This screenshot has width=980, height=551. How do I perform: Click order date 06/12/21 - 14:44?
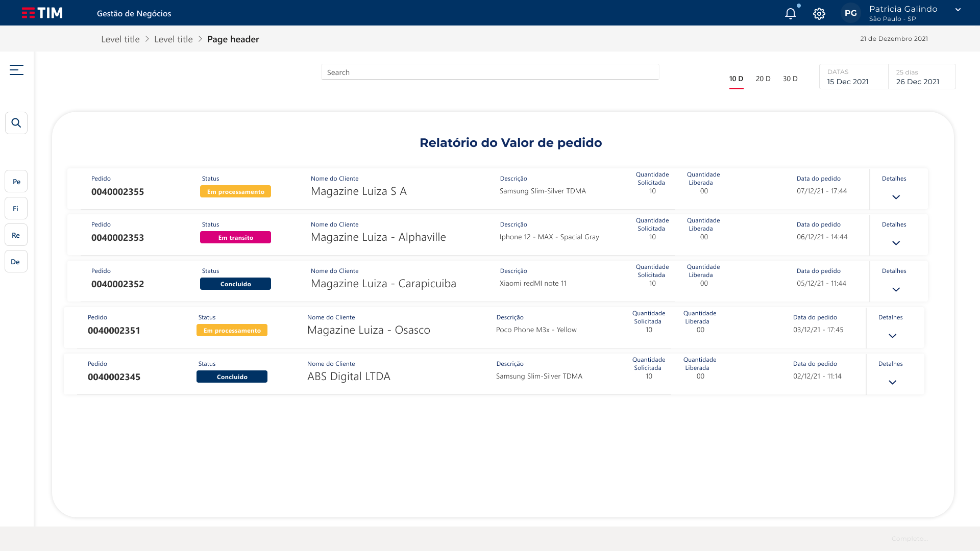822,237
